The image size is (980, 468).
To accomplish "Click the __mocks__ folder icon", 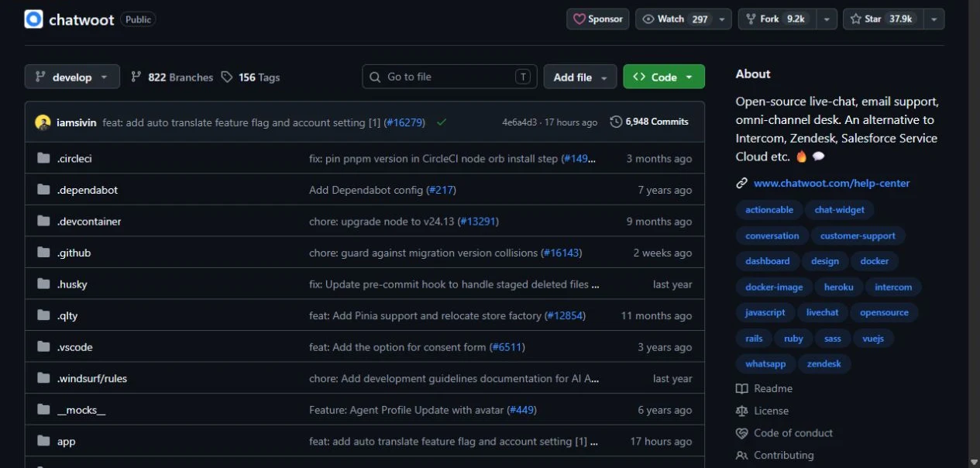I will 43,410.
